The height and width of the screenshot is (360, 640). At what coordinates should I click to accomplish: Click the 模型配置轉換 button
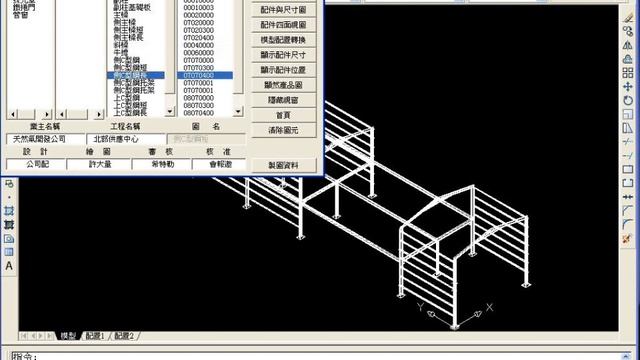(x=284, y=40)
